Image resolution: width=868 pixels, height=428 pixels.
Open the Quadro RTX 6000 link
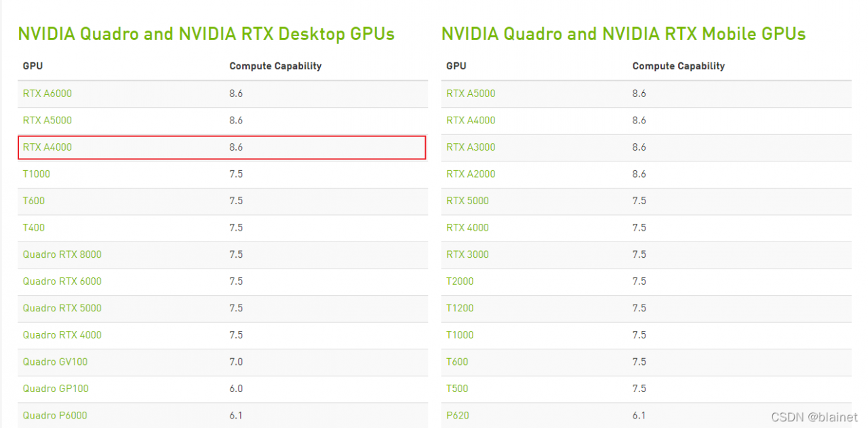coord(62,281)
